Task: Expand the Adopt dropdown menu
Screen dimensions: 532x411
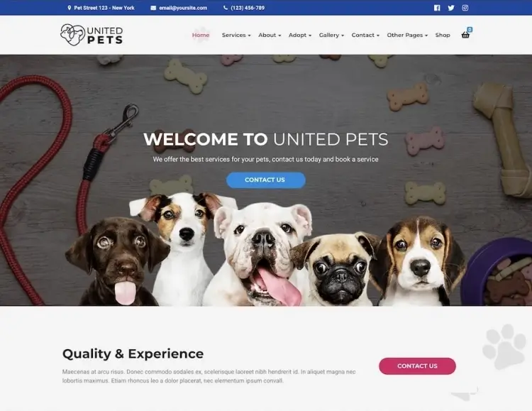Action: [300, 35]
